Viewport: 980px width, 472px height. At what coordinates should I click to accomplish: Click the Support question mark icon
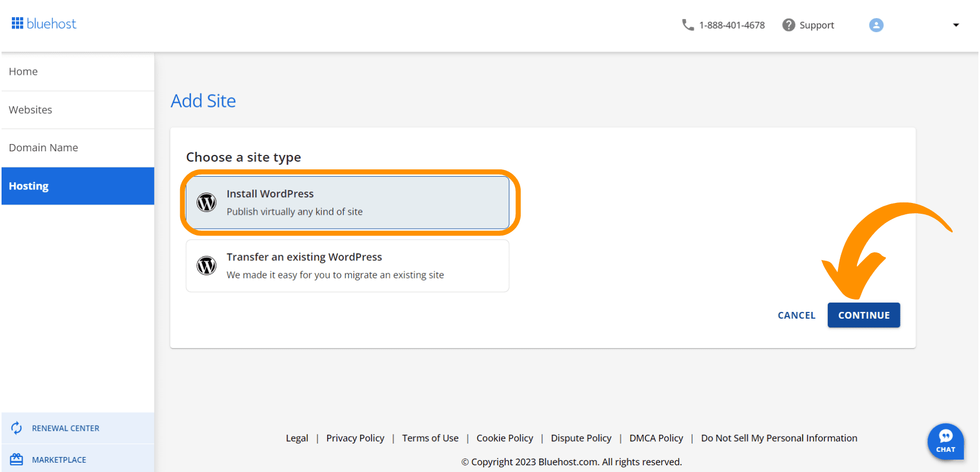(789, 25)
